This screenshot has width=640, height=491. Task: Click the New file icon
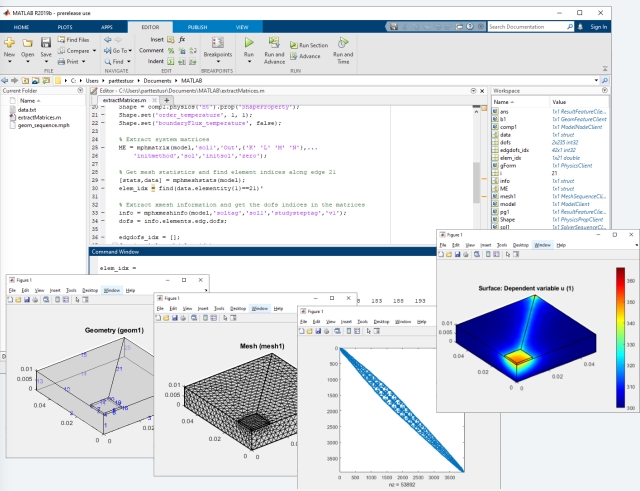point(10,50)
